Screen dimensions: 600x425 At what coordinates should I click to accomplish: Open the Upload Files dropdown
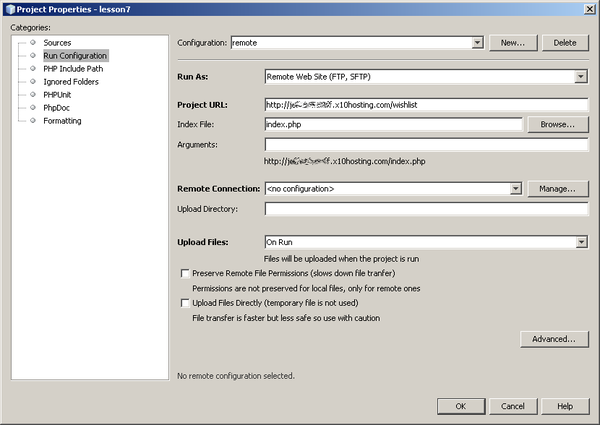click(580, 242)
